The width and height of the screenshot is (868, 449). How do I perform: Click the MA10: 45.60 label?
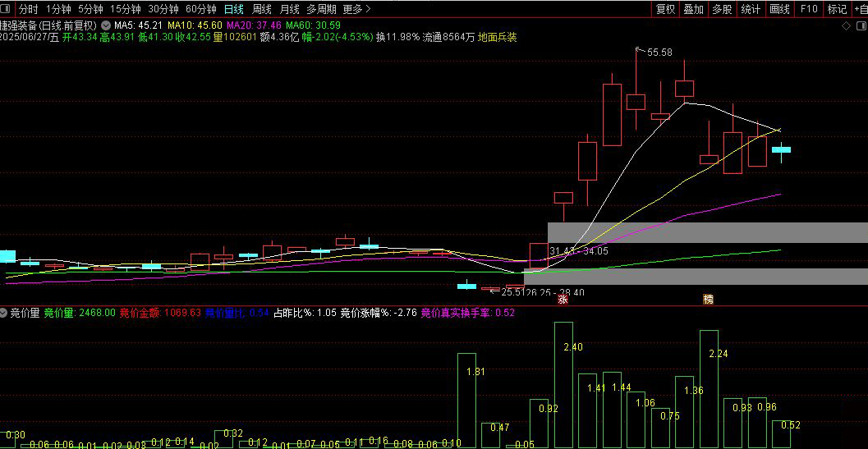195,25
